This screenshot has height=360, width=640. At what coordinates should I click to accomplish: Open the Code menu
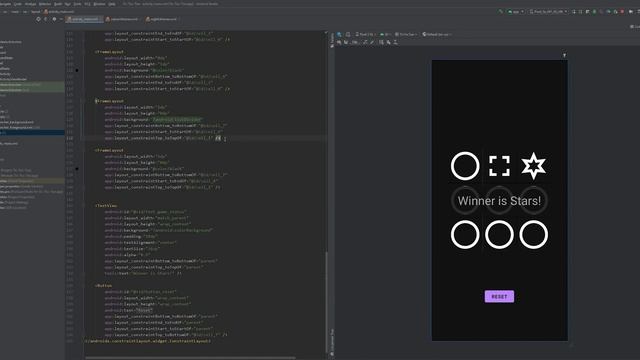pos(18,4)
